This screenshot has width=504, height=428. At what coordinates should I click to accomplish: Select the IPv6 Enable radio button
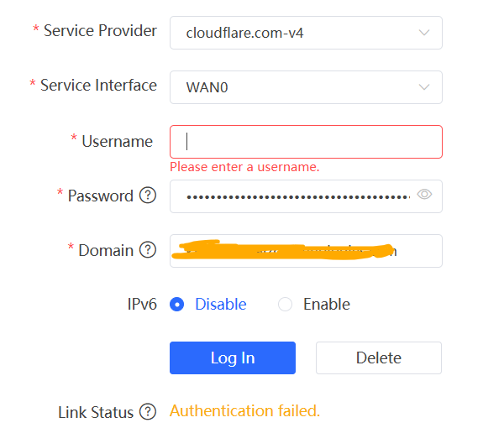tap(285, 304)
